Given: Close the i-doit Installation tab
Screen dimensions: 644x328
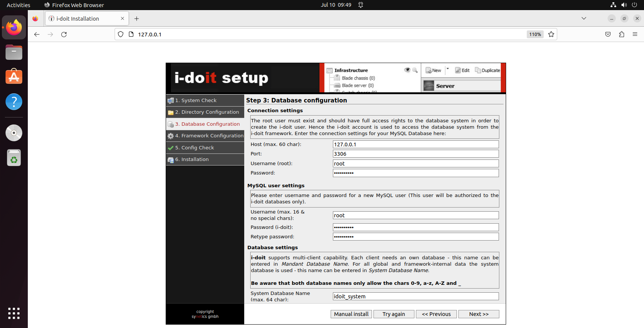Looking at the screenshot, I should (122, 18).
